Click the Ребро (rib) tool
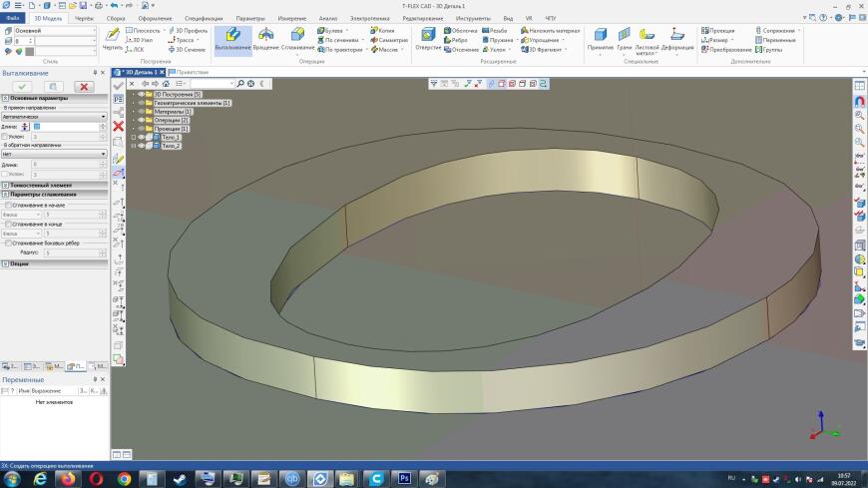The width and height of the screenshot is (868, 488). click(x=456, y=40)
